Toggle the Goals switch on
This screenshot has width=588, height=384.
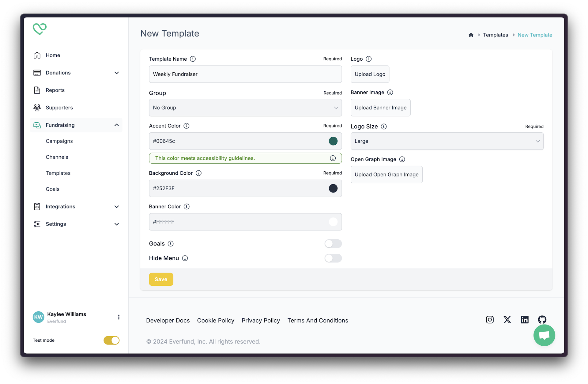[x=334, y=244]
